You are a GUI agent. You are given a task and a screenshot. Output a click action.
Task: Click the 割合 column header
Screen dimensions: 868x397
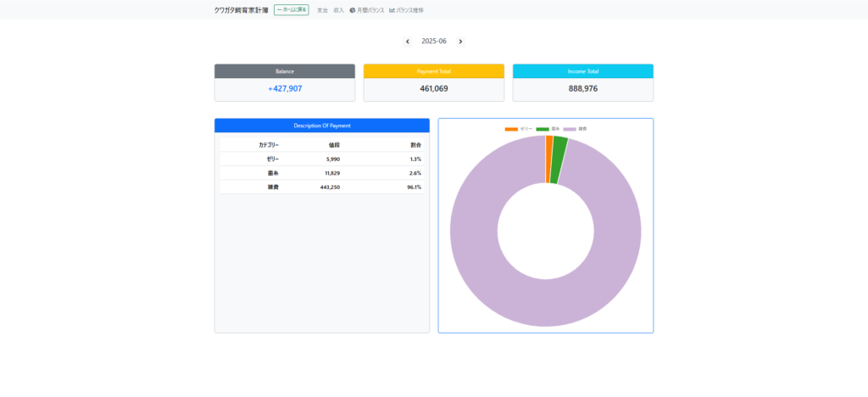coord(384,145)
